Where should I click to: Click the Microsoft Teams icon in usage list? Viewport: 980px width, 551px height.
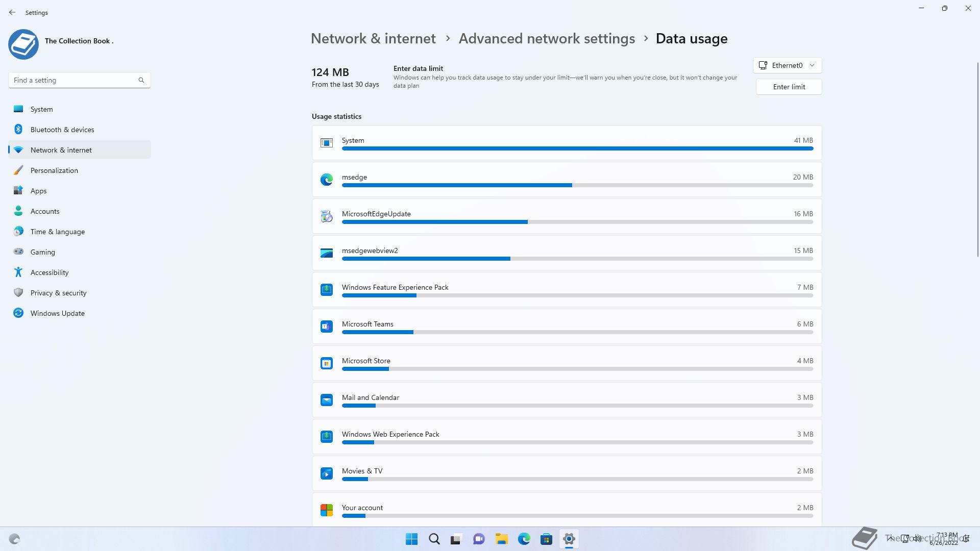point(327,327)
